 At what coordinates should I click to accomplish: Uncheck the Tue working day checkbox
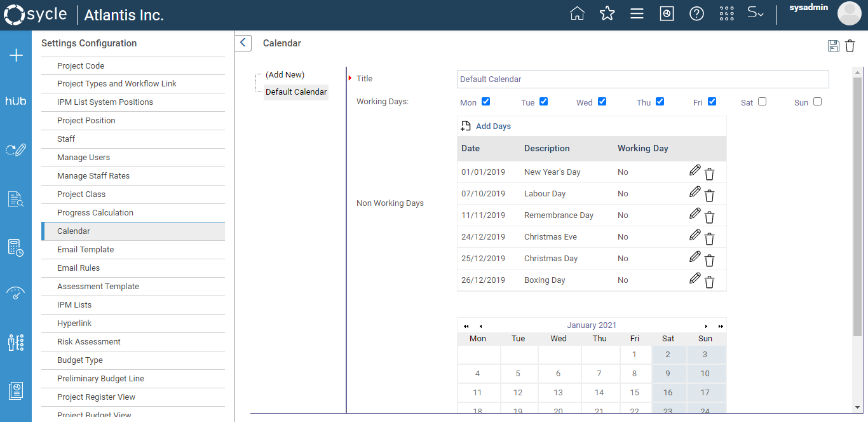(x=543, y=101)
